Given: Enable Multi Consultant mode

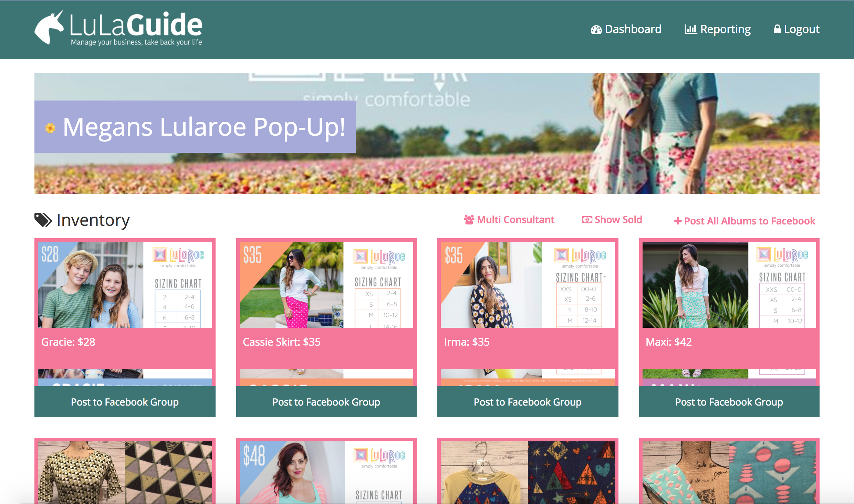Looking at the screenshot, I should click(515, 219).
